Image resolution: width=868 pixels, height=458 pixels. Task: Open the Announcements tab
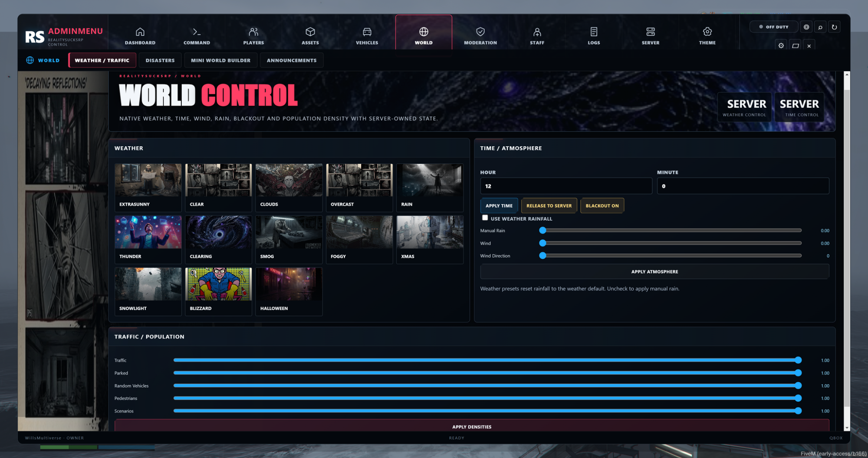click(291, 60)
